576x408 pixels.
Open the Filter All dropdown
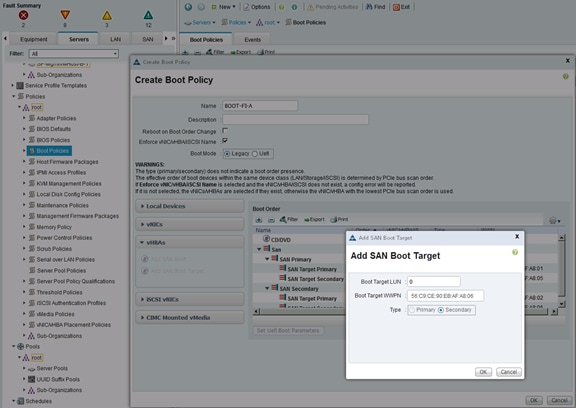[x=74, y=54]
